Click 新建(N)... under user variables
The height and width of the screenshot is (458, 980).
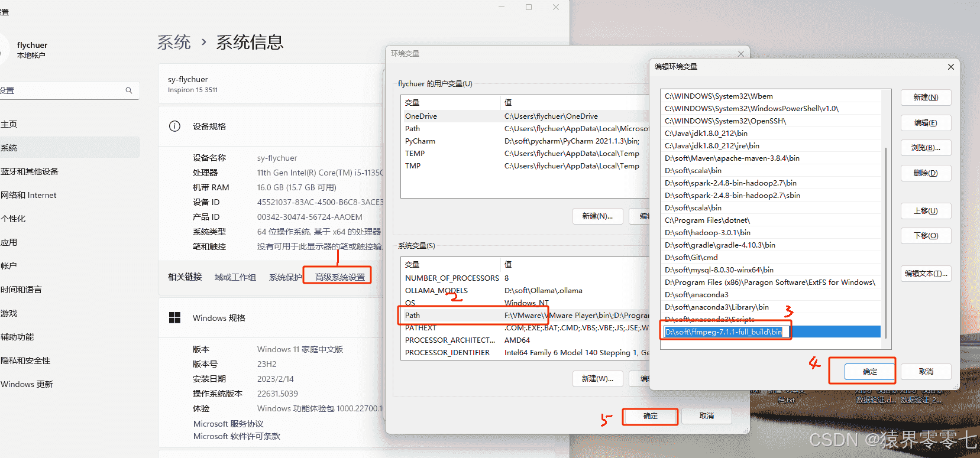(597, 216)
